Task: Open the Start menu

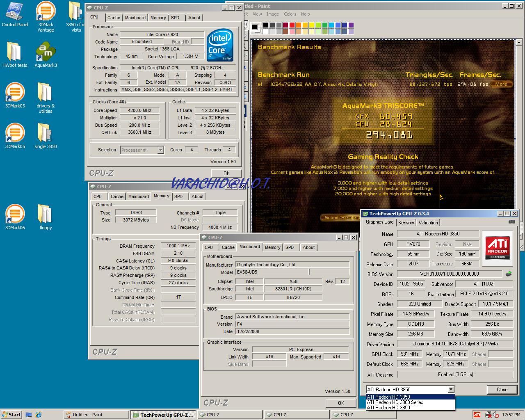Action: [x=11, y=415]
